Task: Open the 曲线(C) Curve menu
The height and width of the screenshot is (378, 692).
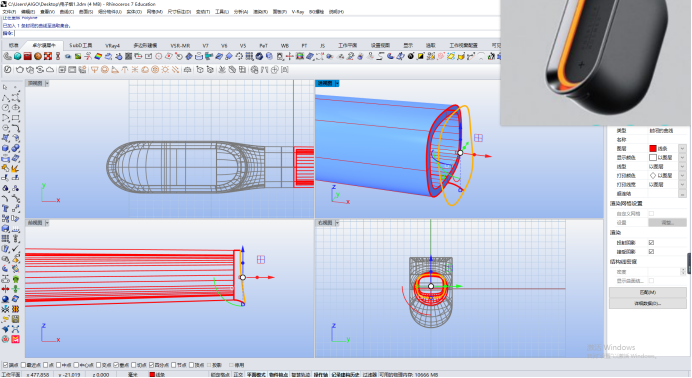Action: point(67,12)
